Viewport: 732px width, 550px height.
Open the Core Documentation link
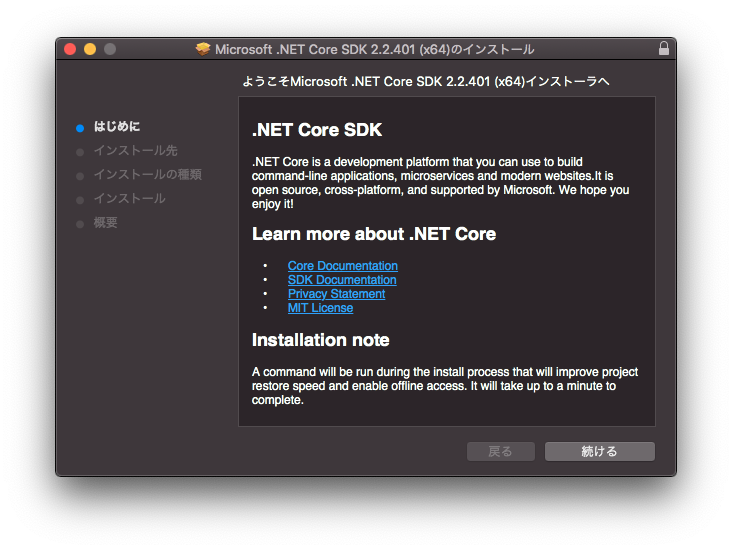click(343, 266)
